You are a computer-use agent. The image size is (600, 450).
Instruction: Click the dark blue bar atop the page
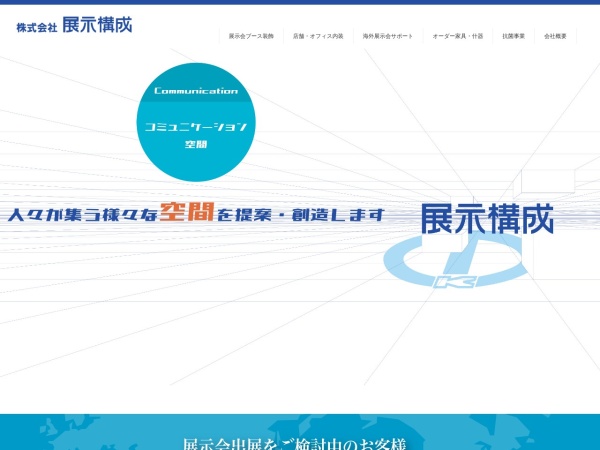point(300,2)
